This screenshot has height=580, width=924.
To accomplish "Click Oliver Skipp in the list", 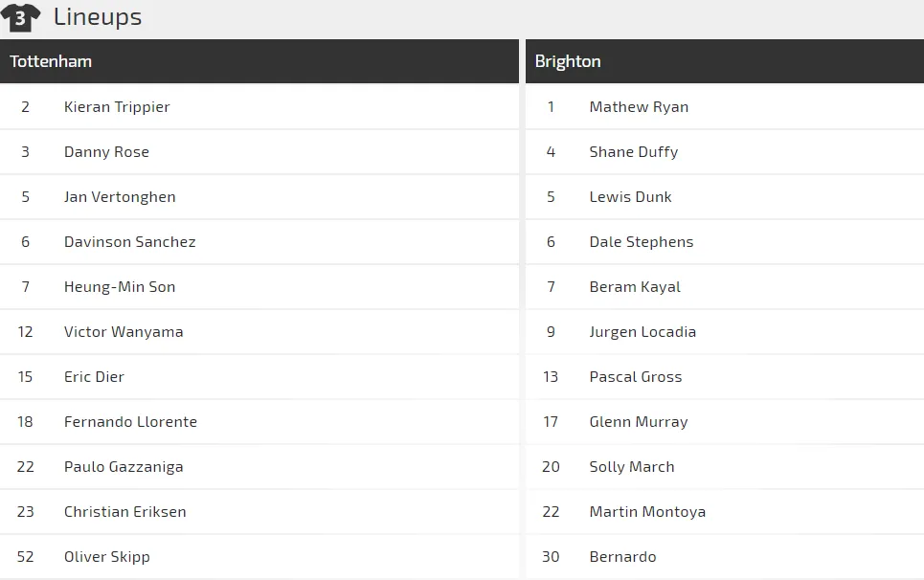I will click(x=107, y=557).
